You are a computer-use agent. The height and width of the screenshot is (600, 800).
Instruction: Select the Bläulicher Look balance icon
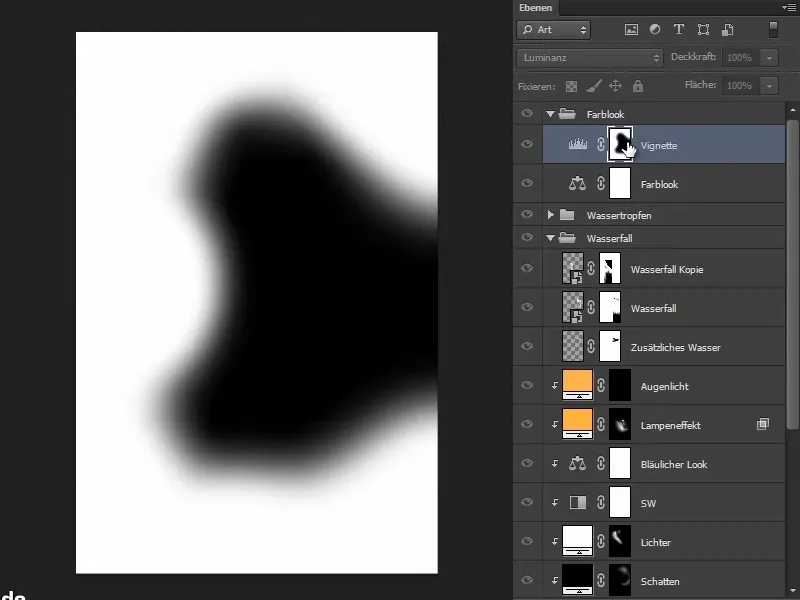577,463
